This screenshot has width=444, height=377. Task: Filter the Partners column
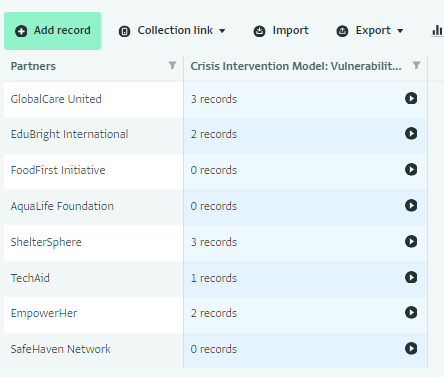[x=172, y=65]
